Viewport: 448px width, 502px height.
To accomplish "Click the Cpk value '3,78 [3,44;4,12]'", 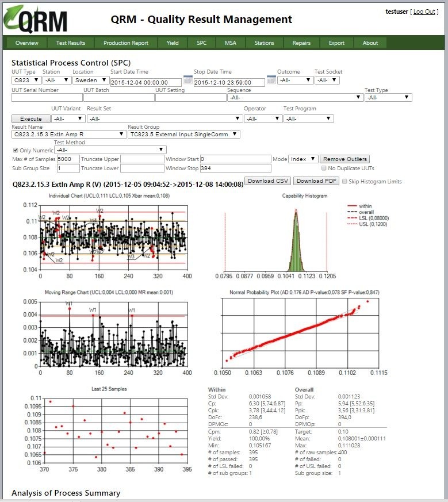I will click(x=267, y=411).
